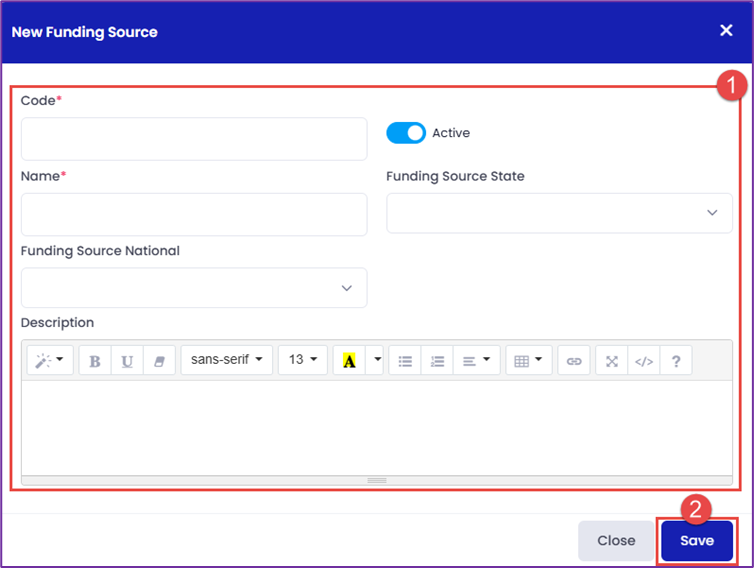Click inside the Description text area
Screen dimensions: 754x568
(377, 428)
